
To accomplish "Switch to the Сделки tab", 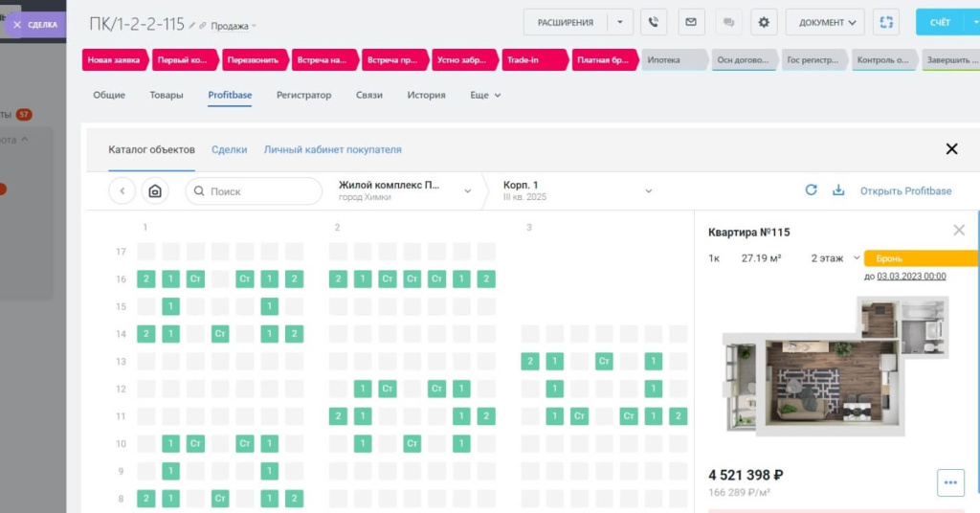I will click(x=229, y=150).
